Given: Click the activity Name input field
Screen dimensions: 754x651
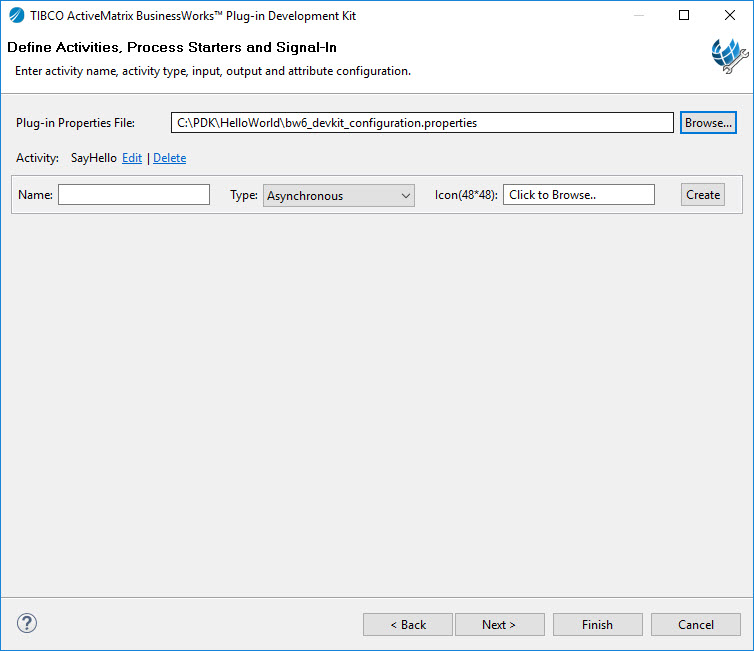Looking at the screenshot, I should click(134, 195).
